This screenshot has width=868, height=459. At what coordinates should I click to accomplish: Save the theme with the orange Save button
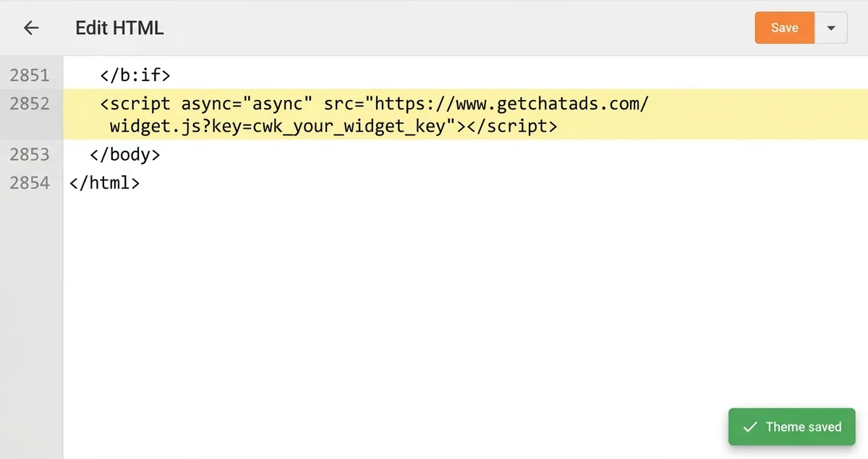pos(785,28)
